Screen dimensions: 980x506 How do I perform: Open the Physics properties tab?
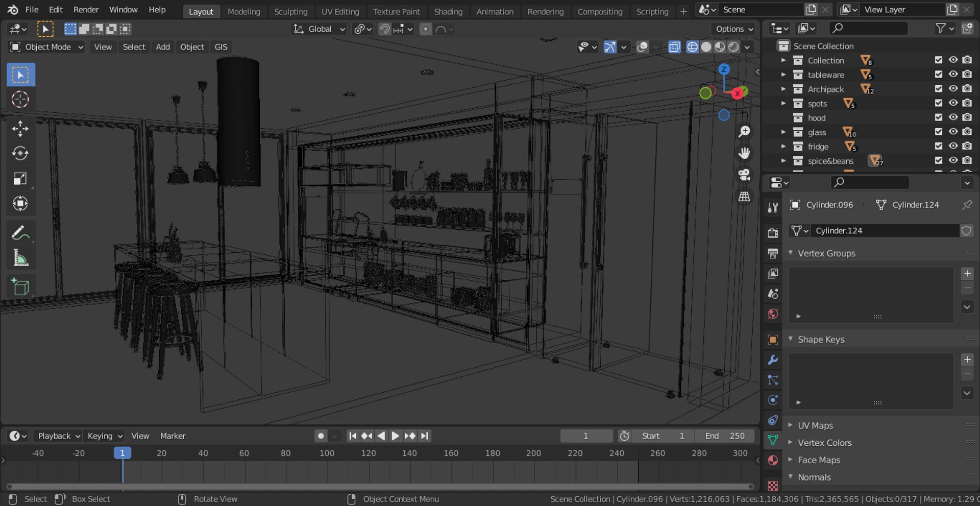[x=773, y=400]
